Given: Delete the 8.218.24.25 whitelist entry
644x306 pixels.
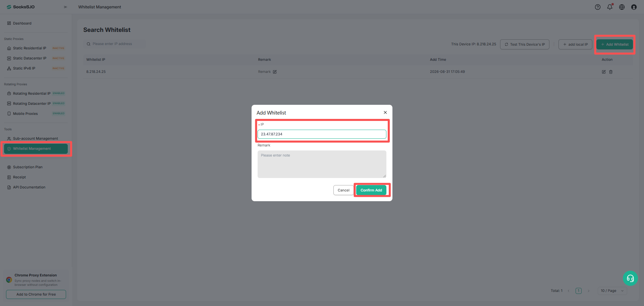Looking at the screenshot, I should point(611,72).
